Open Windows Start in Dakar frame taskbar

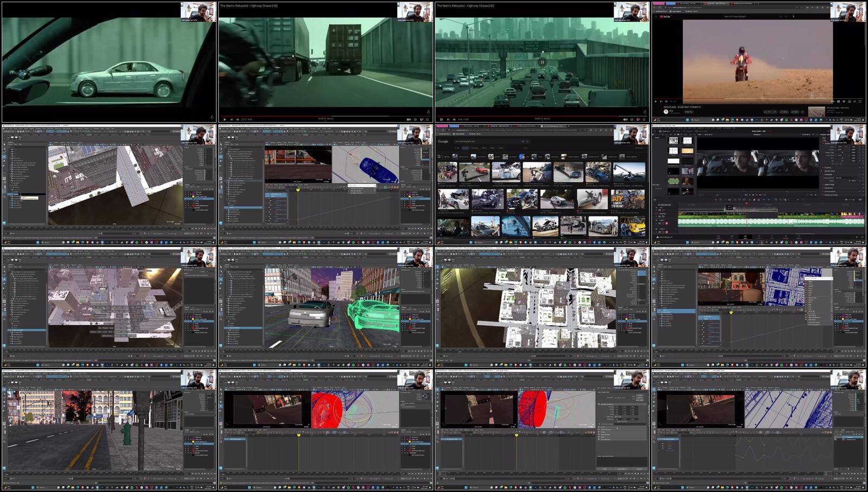687,119
